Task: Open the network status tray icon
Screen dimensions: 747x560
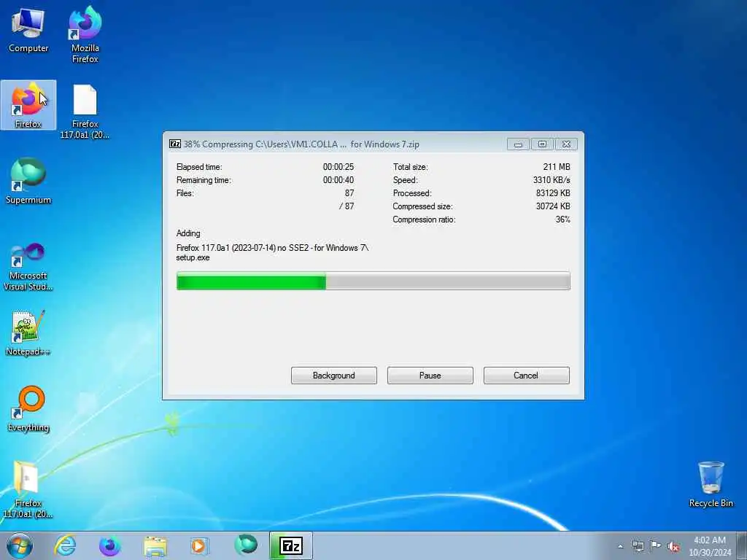Action: tap(638, 546)
